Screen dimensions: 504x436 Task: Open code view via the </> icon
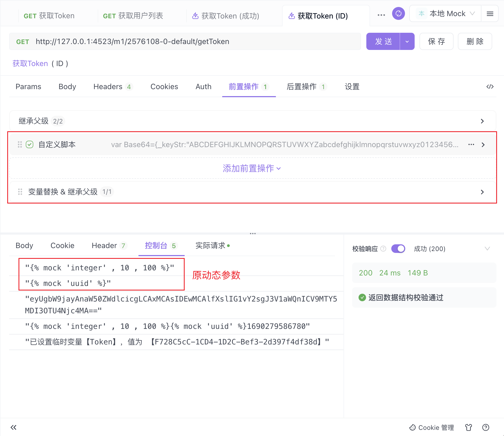coord(490,86)
